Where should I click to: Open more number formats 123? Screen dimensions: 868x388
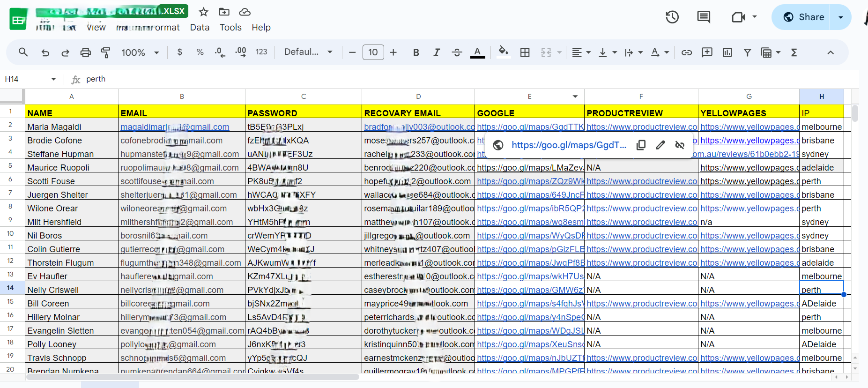point(261,52)
